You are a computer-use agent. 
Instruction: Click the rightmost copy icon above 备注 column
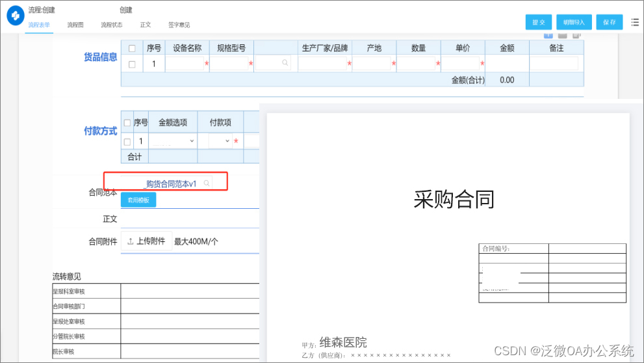576,35
